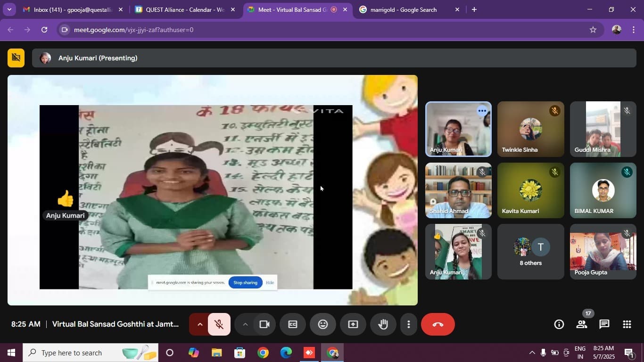Toggle closed captions button
This screenshot has height=362, width=644.
point(293,324)
